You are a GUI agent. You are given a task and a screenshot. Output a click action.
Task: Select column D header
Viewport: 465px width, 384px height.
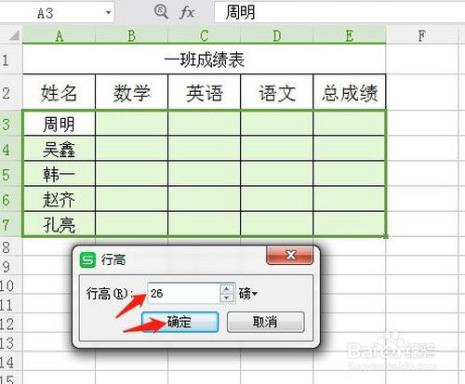pyautogui.click(x=277, y=36)
